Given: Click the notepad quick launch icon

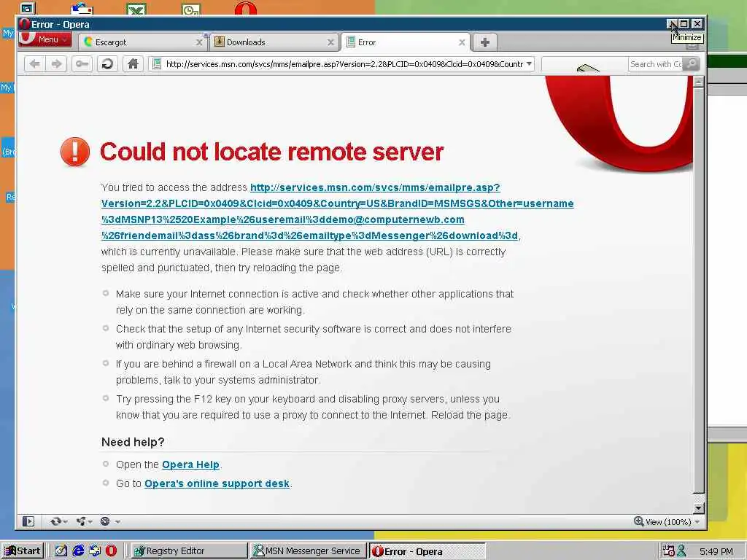Looking at the screenshot, I should tap(61, 551).
